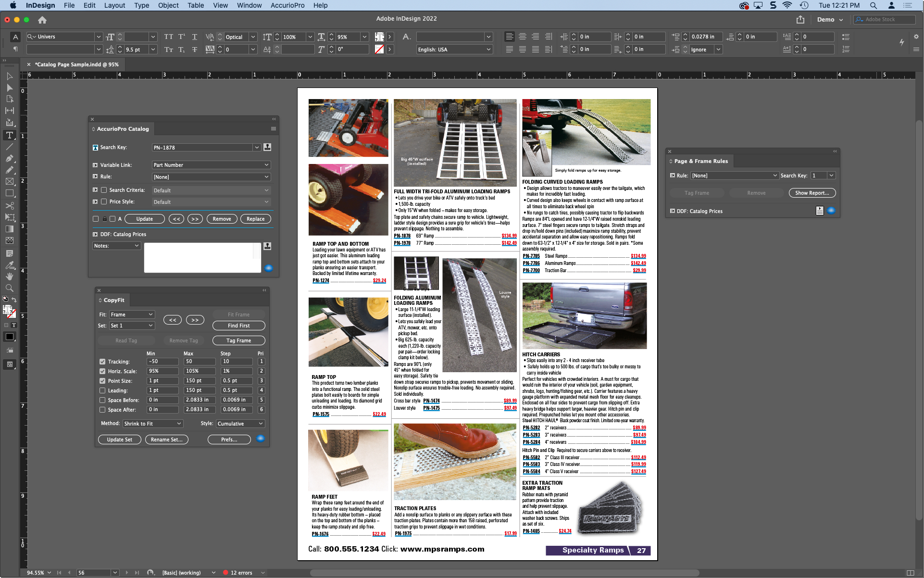Select the Type tool in toolbox
This screenshot has height=578, width=924.
pos(10,135)
